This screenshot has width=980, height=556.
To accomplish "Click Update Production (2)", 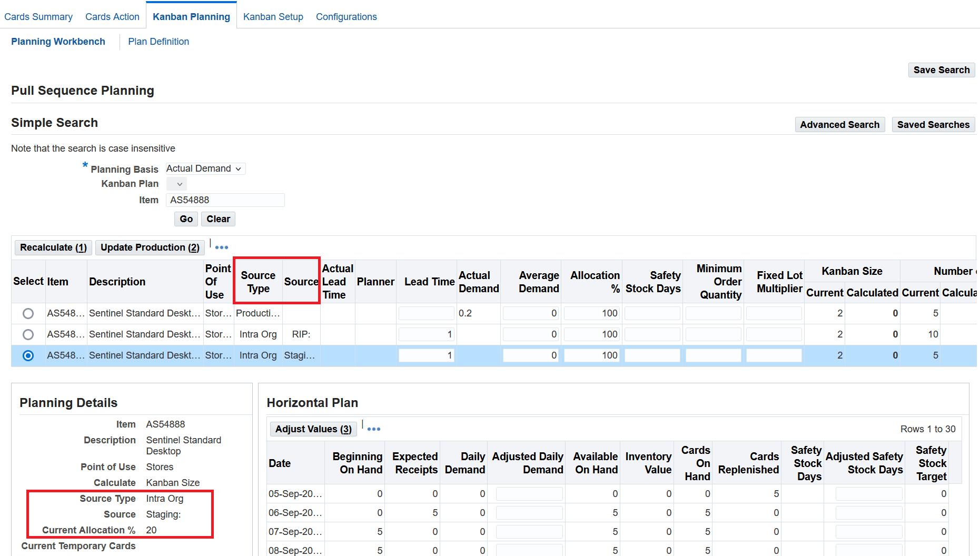I will (x=150, y=247).
